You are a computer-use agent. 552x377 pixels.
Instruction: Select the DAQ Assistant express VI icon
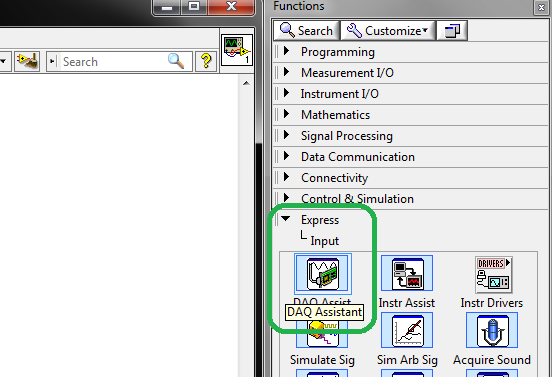(x=323, y=274)
